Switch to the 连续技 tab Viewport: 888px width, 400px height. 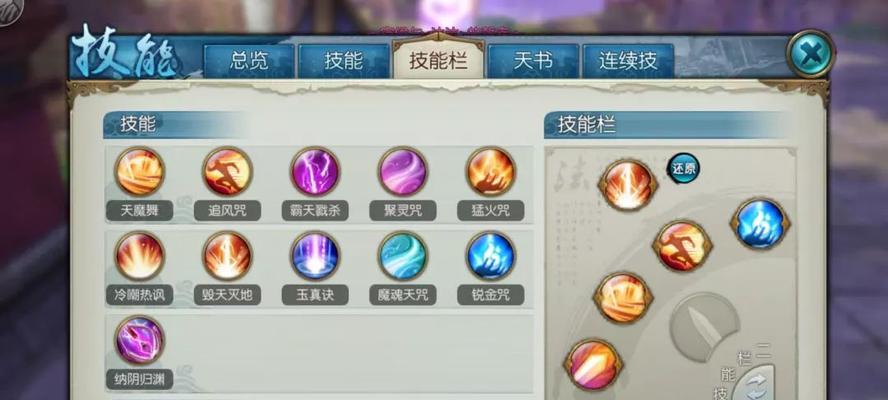628,61
